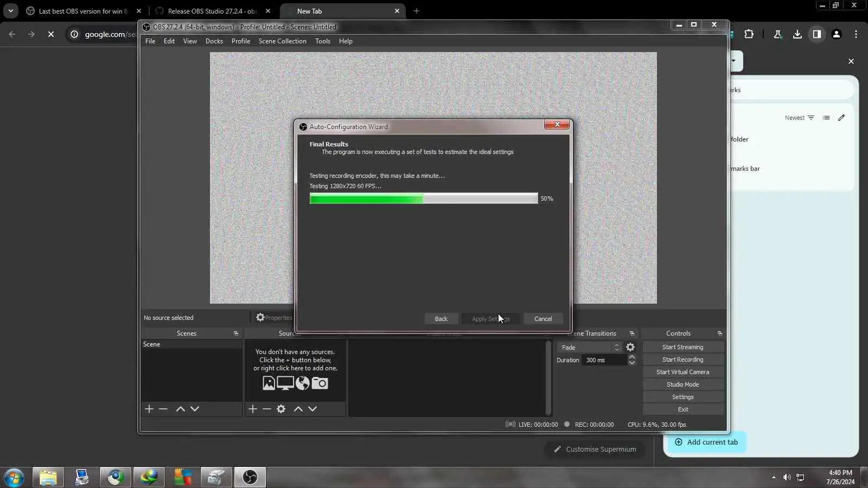868x488 pixels.
Task: Open the browser Extensions puzzle icon
Action: click(749, 34)
